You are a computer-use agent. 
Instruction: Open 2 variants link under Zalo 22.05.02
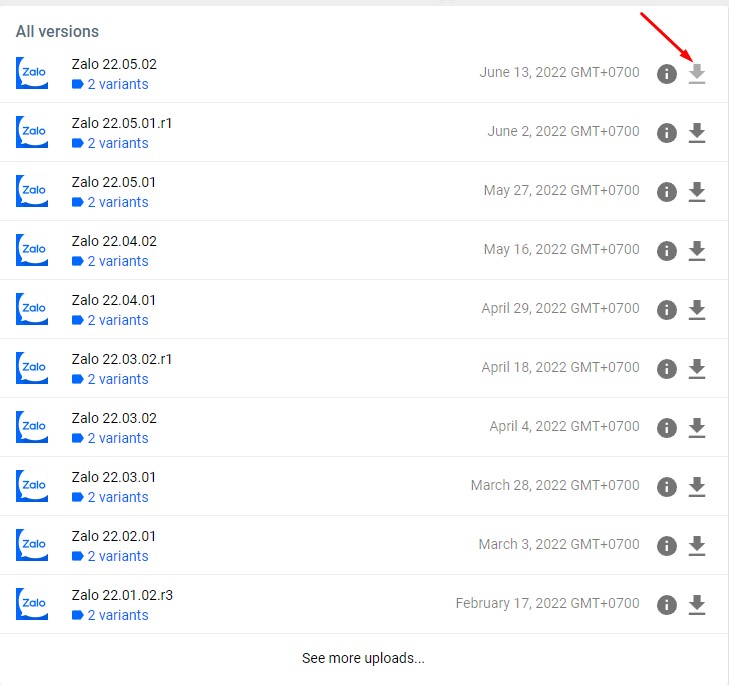(117, 84)
